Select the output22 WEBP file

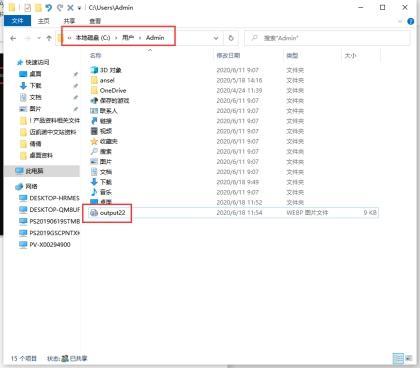point(112,213)
